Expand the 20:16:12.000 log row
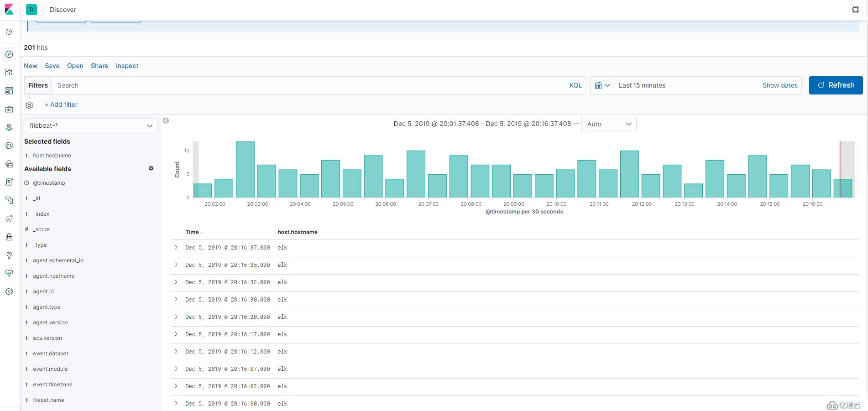868x411 pixels. tap(176, 352)
